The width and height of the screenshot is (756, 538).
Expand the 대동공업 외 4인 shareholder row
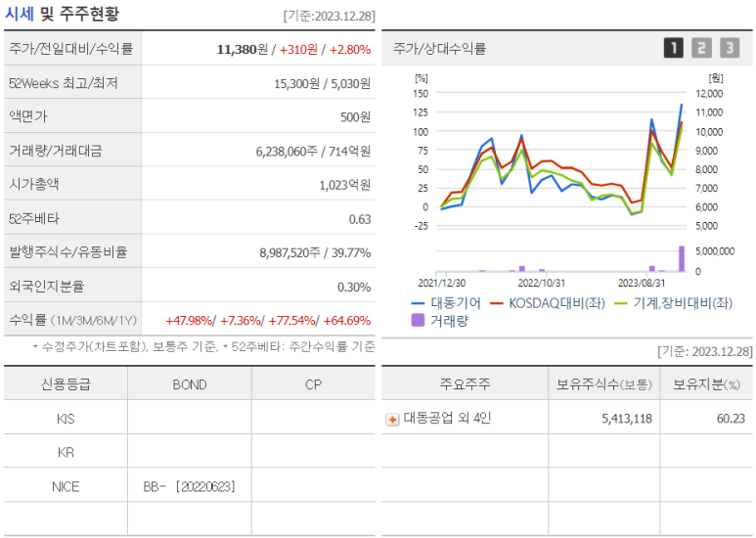pyautogui.click(x=392, y=420)
